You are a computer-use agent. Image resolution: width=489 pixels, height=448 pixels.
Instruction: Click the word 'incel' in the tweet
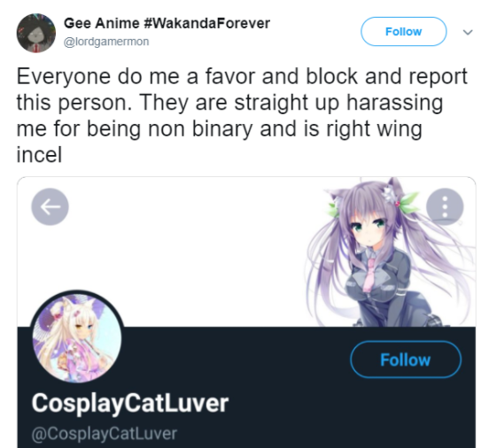39,155
